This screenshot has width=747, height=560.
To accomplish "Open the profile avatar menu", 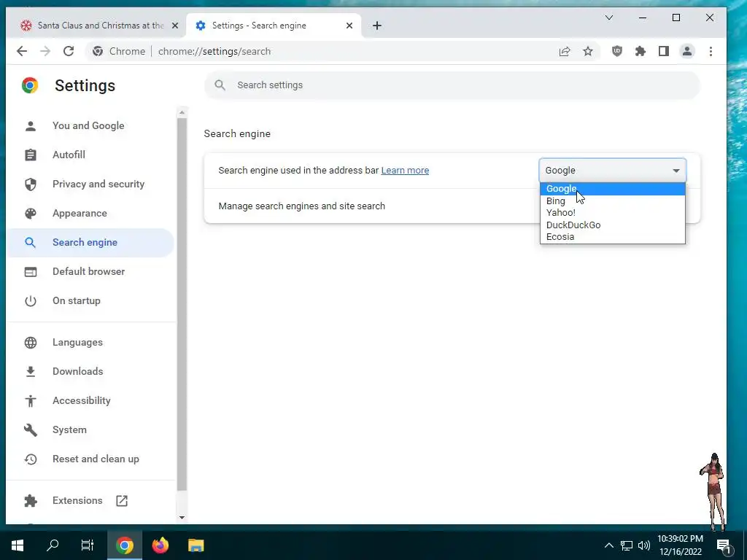I will pos(687,51).
